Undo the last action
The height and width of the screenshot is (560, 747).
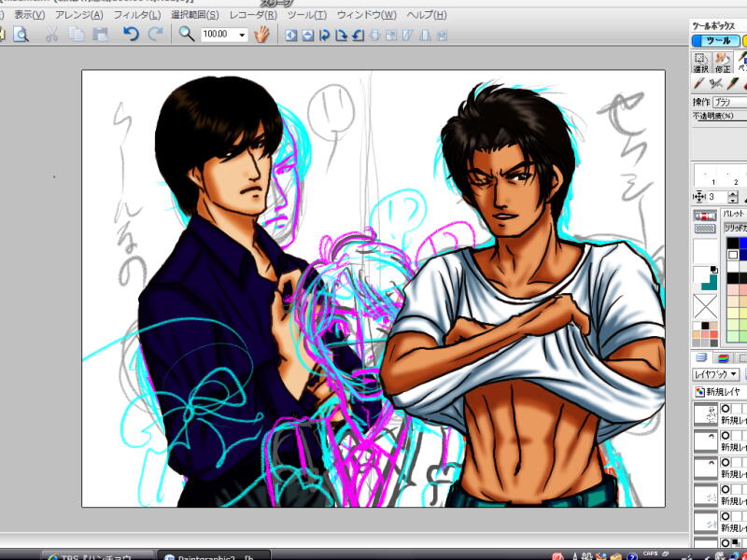point(131,35)
